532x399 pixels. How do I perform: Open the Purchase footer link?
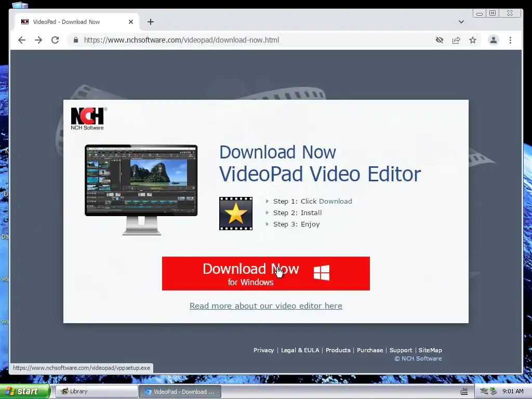click(x=370, y=350)
